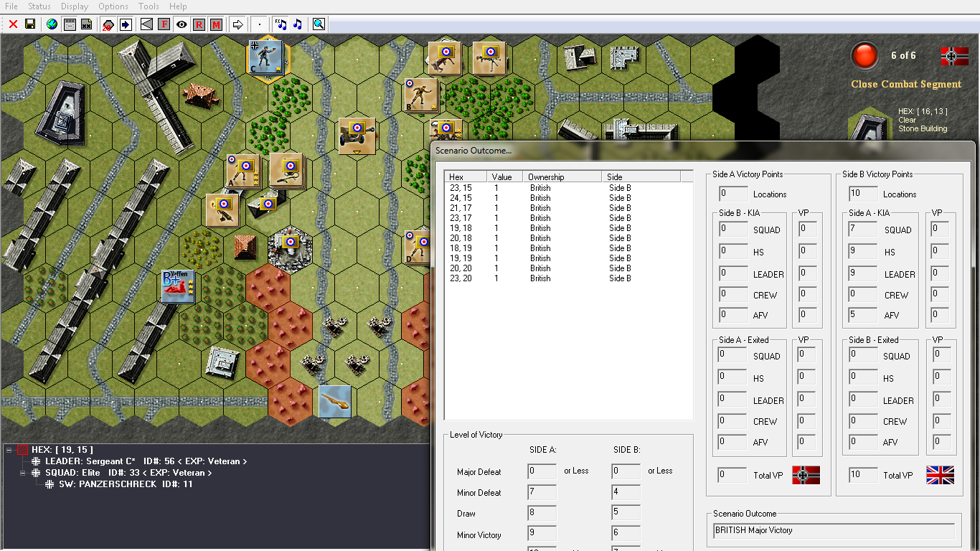This screenshot has width=980, height=551.
Task: Select the 23, 15 hex row
Action: (568, 188)
